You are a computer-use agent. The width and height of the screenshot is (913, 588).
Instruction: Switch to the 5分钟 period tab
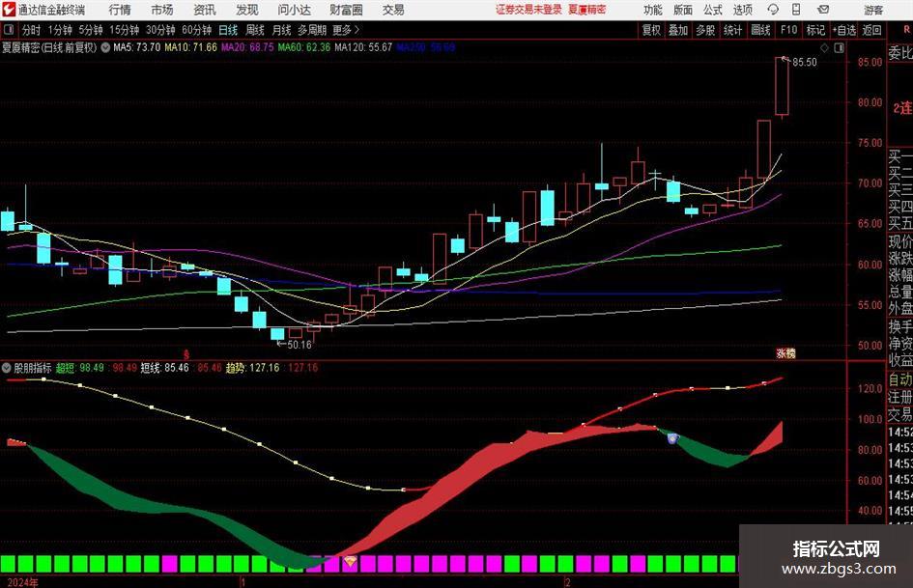tap(91, 30)
